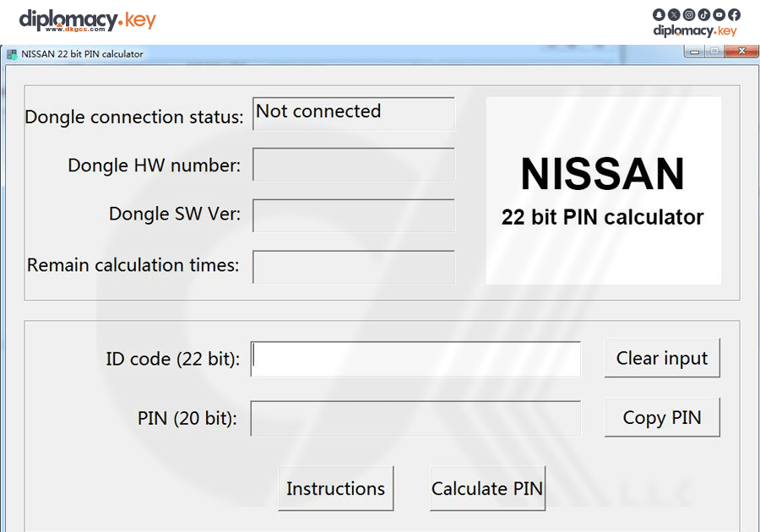Open the Snapchat social media icon
Image resolution: width=760 pixels, height=532 pixels.
tap(659, 14)
